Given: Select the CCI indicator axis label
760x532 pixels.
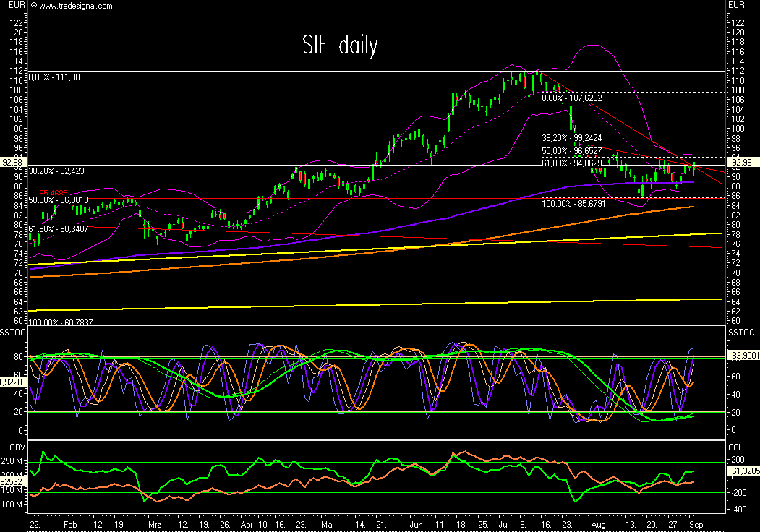Looking at the screenshot, I should (x=735, y=447).
